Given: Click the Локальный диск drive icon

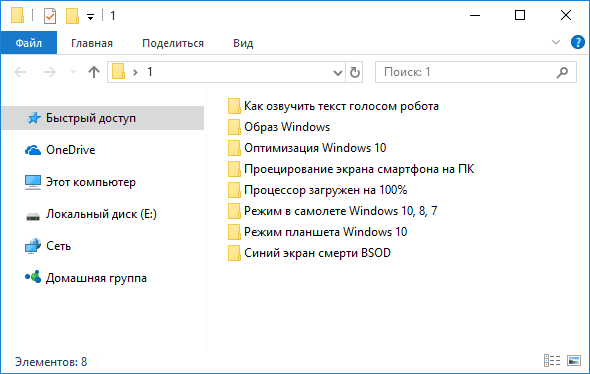Looking at the screenshot, I should 33,216.
